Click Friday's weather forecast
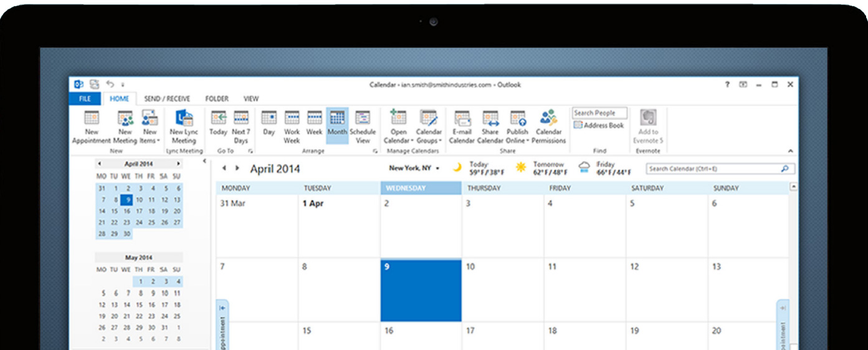The image size is (868, 350). click(605, 168)
